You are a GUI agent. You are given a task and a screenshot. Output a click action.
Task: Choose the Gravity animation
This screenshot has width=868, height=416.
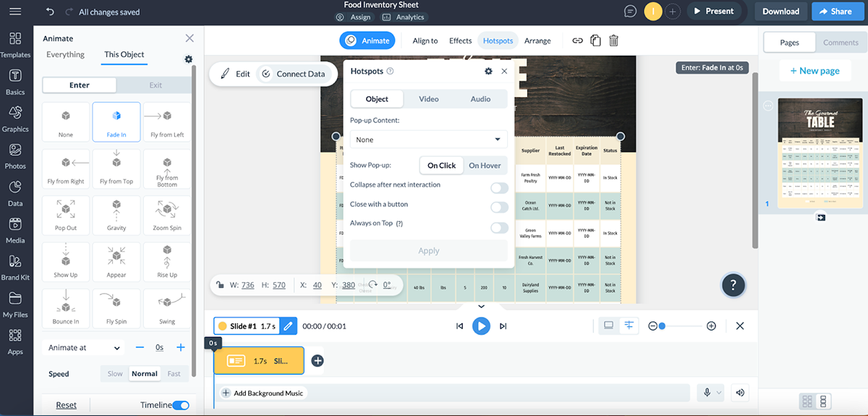pos(116,215)
